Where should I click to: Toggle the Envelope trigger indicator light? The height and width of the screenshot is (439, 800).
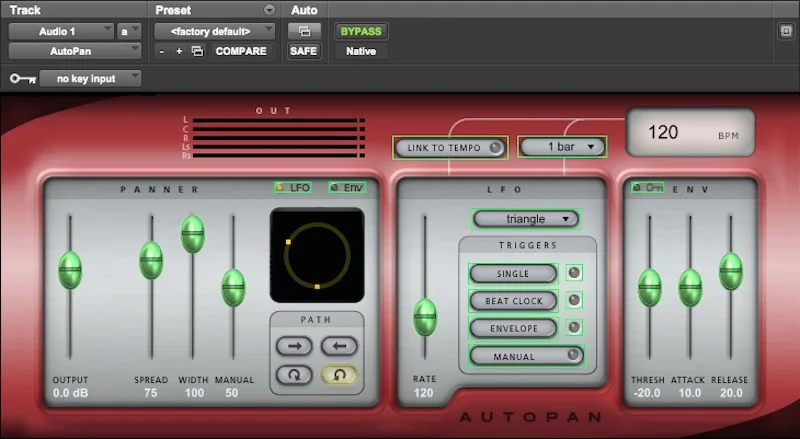click(x=574, y=327)
